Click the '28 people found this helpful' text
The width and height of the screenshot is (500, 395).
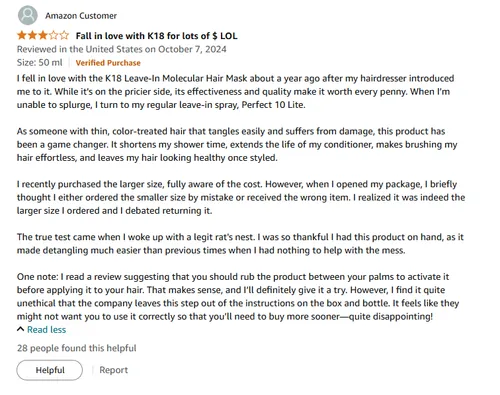[x=77, y=348]
